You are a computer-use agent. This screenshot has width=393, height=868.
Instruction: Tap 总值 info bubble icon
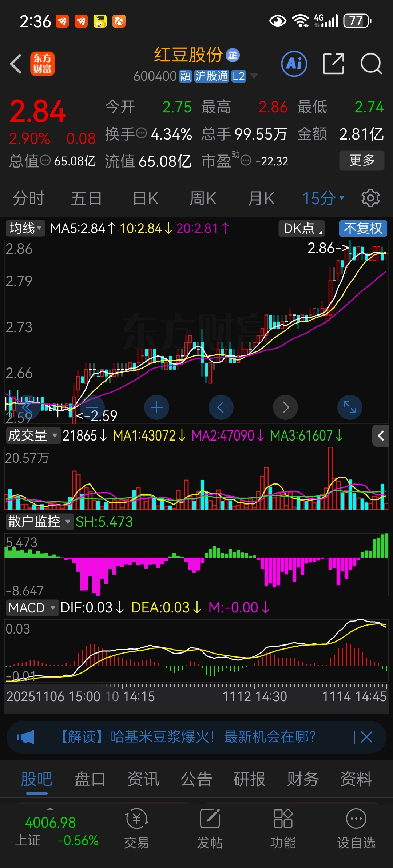[45, 160]
